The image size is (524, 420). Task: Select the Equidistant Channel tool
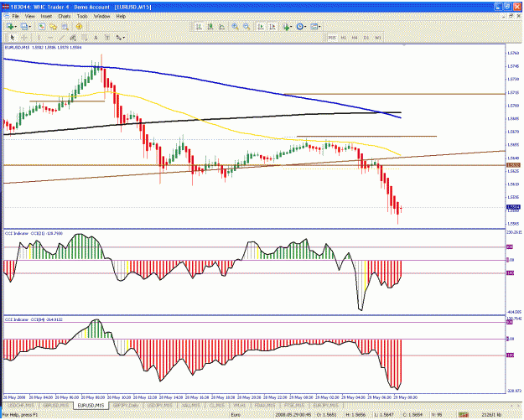73,38
